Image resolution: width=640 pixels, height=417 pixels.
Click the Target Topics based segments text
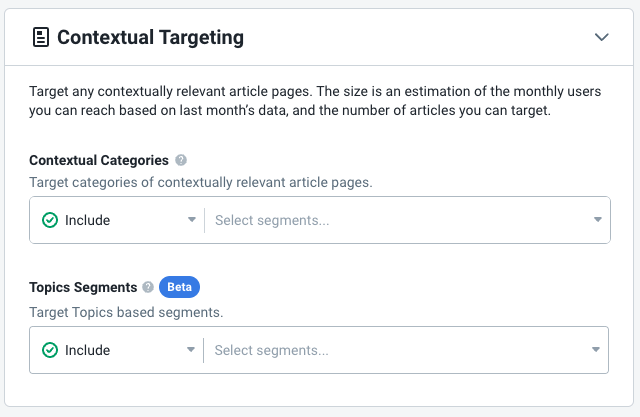tap(126, 313)
